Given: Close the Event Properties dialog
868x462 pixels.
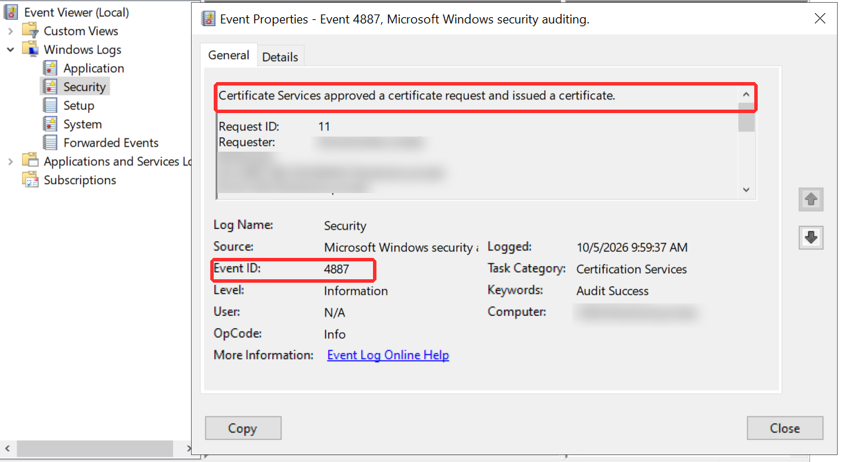Looking at the screenshot, I should 785,428.
